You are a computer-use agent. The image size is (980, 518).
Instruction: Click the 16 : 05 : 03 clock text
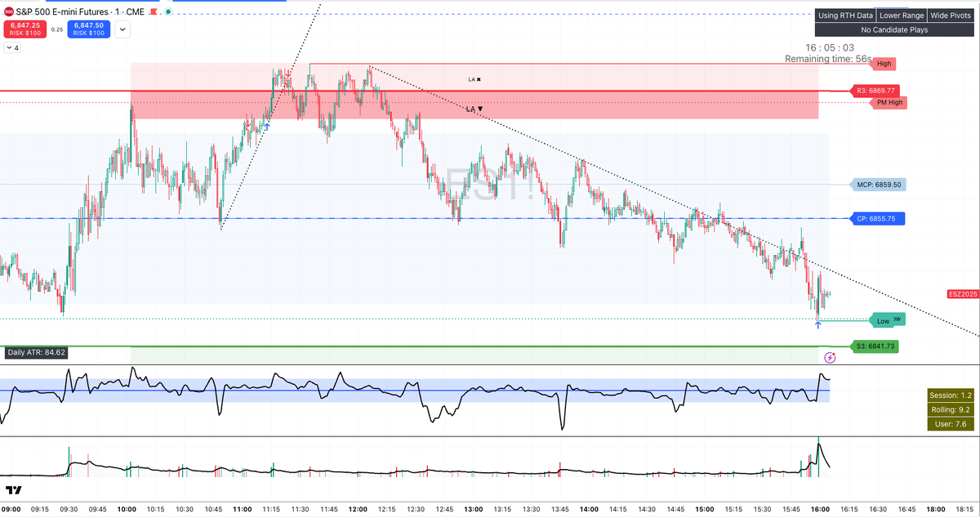tap(830, 48)
